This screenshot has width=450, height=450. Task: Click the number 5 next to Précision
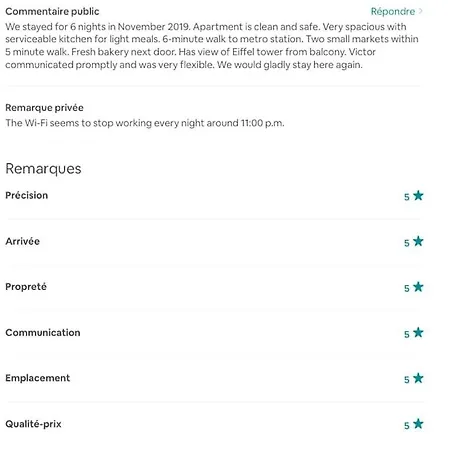pos(407,197)
